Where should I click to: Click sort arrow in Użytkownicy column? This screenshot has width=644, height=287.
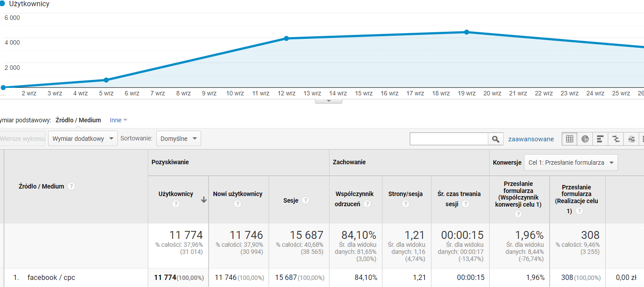(203, 200)
